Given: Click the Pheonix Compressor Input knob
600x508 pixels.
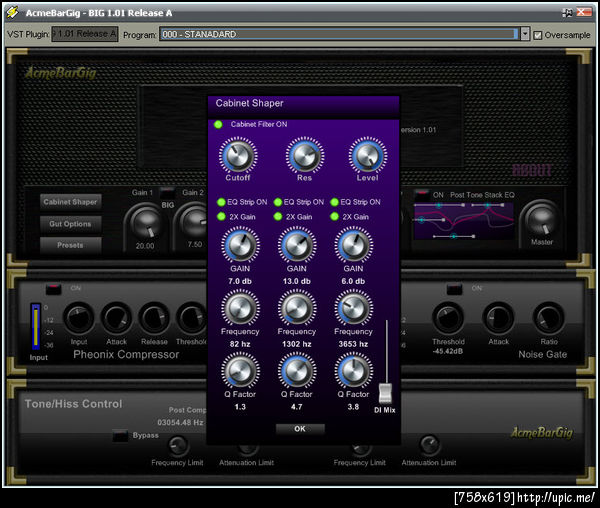Looking at the screenshot, I should [x=79, y=318].
